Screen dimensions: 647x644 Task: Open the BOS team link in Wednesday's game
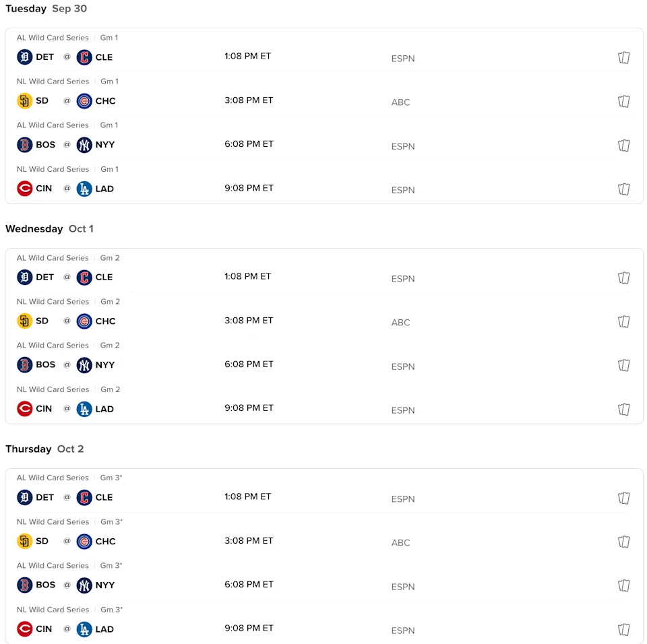click(x=45, y=365)
